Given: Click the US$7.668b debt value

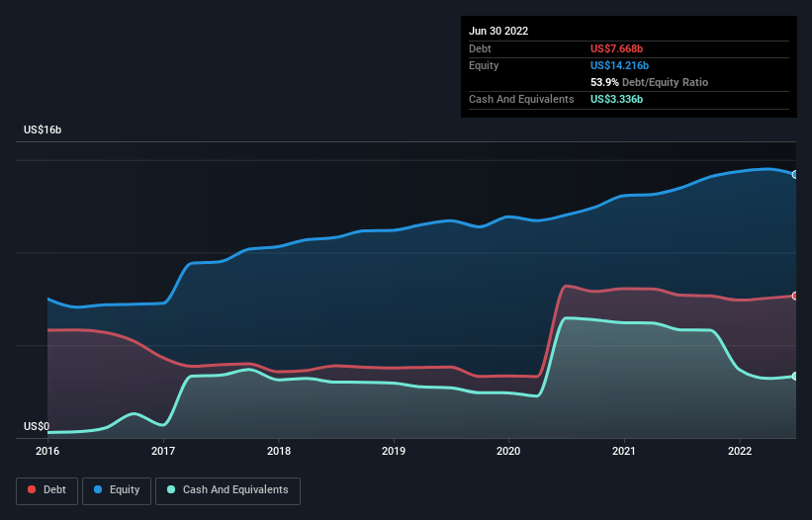Looking at the screenshot, I should tap(616, 48).
